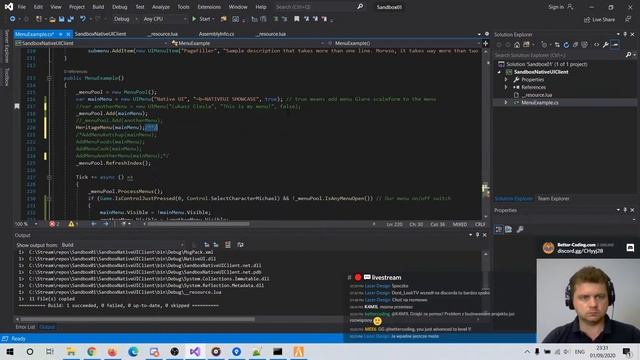Collapse the MenuExample() method outline
This screenshot has height=360, width=640.
click(x=49, y=78)
